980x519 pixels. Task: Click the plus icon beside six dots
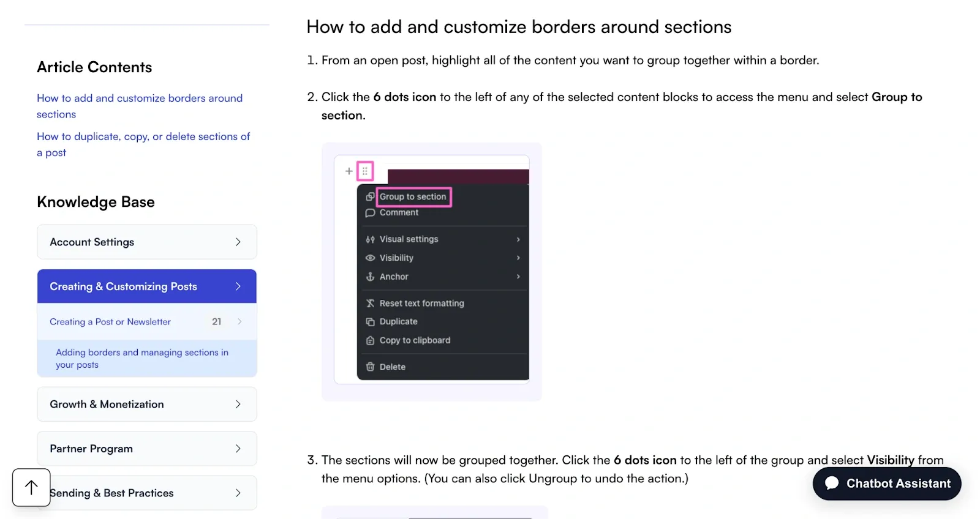[349, 171]
